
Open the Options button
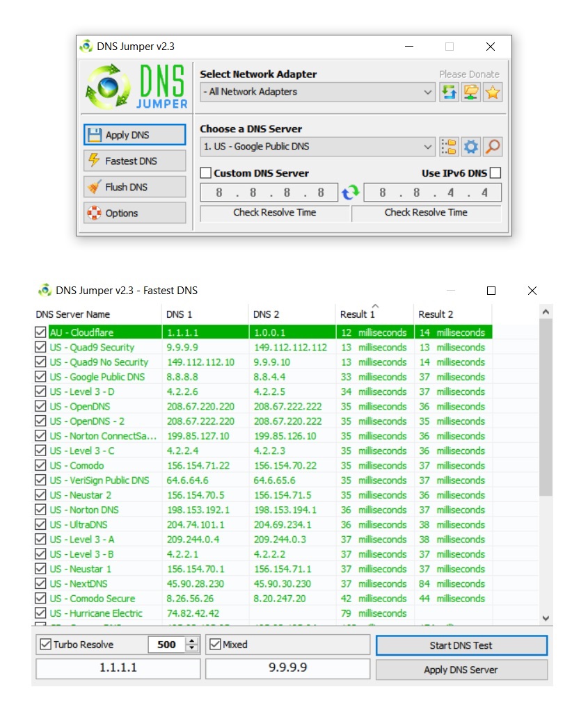(135, 213)
